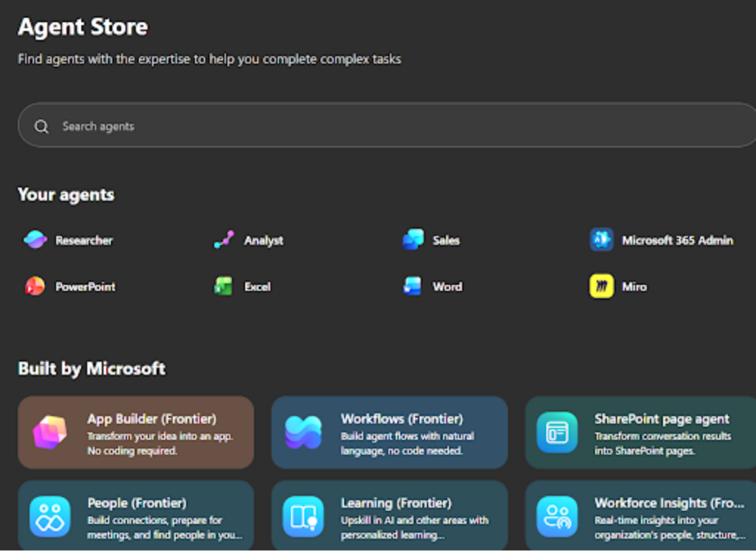
Task: Click the PowerPoint agent icon
Action: pos(35,286)
